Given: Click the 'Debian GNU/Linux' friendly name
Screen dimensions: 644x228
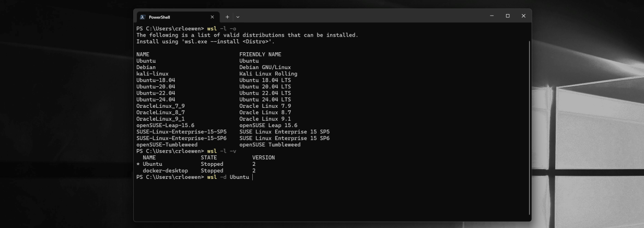Looking at the screenshot, I should click(265, 67).
